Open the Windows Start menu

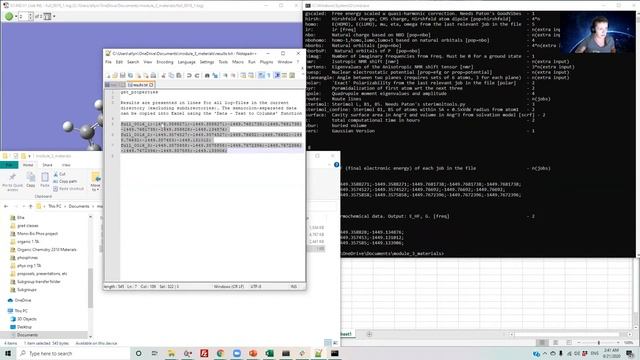7,353
